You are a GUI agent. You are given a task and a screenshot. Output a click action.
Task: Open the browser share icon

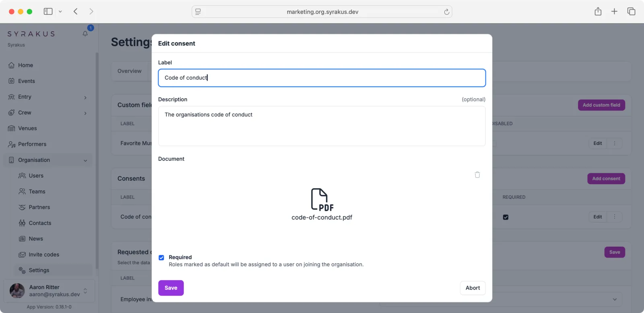(x=598, y=12)
